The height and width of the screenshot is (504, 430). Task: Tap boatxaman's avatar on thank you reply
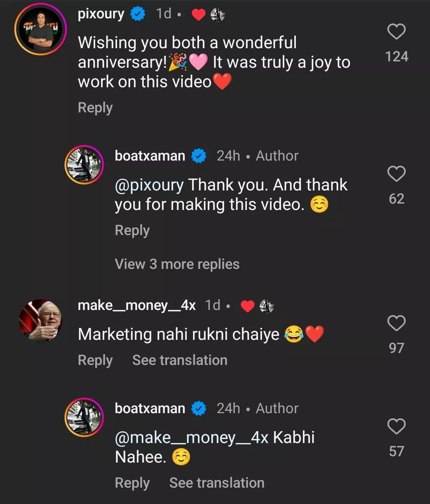[x=84, y=165]
